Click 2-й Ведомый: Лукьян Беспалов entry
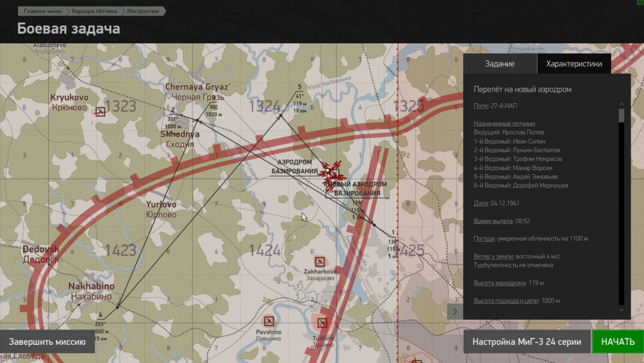Viewport: 644px width, 363px height. point(516,150)
